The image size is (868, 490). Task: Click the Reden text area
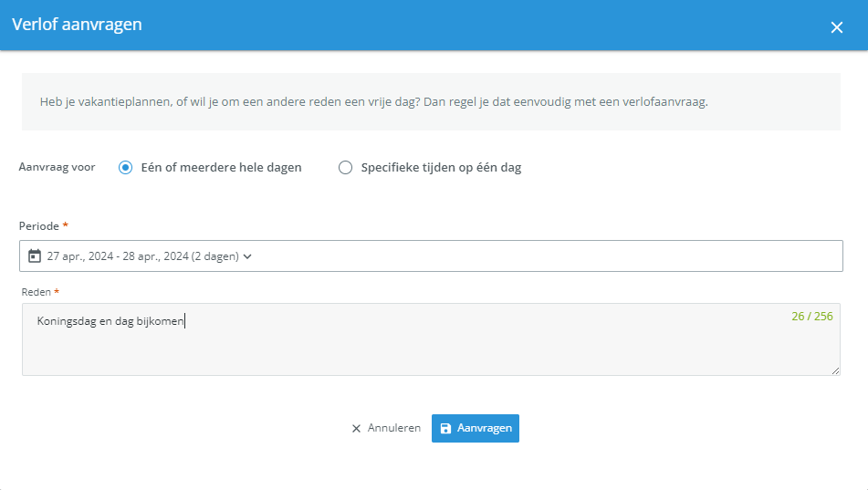click(x=431, y=339)
